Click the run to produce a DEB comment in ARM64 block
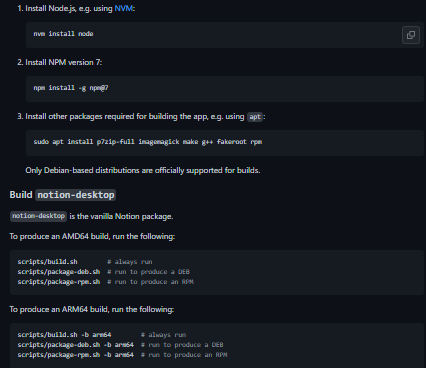 (182, 345)
